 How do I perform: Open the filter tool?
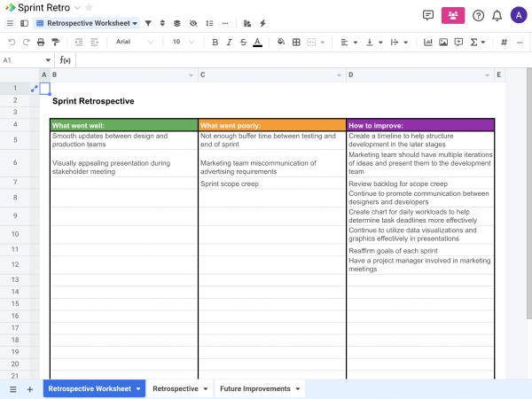click(148, 23)
